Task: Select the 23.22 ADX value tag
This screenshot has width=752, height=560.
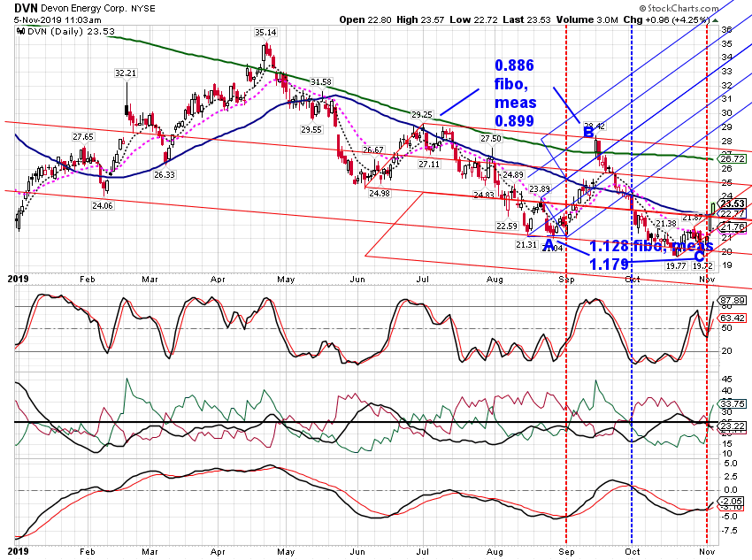Action: (x=733, y=426)
